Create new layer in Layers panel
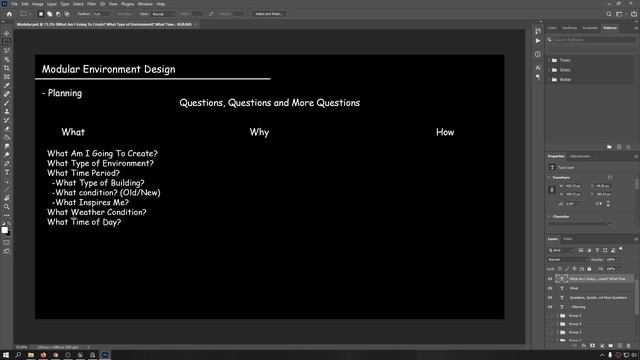 click(x=620, y=346)
